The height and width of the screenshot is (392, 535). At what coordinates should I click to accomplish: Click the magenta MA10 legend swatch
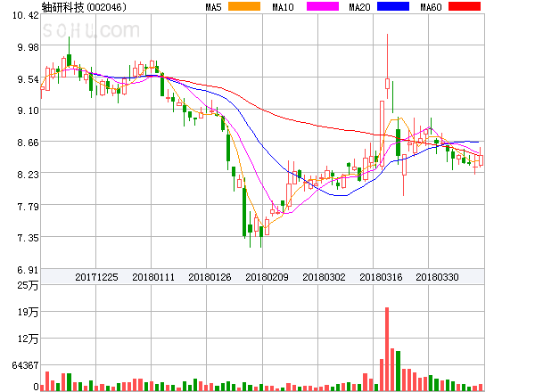point(323,6)
